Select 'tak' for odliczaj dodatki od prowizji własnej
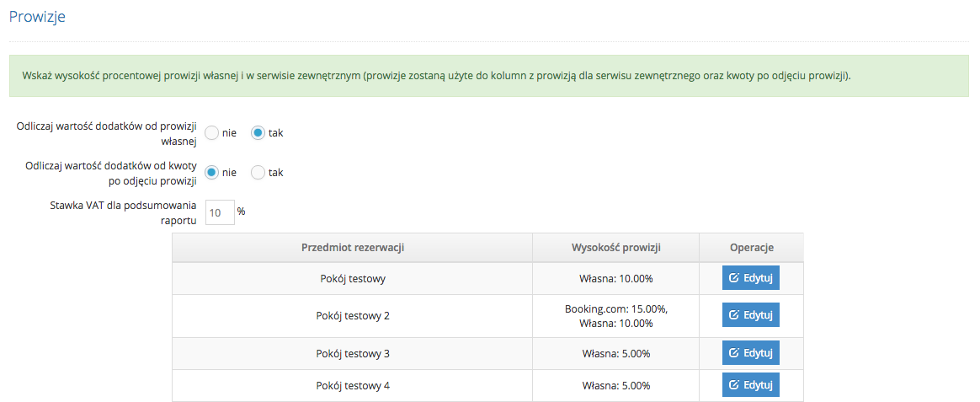This screenshot has height=402, width=980. (x=258, y=133)
